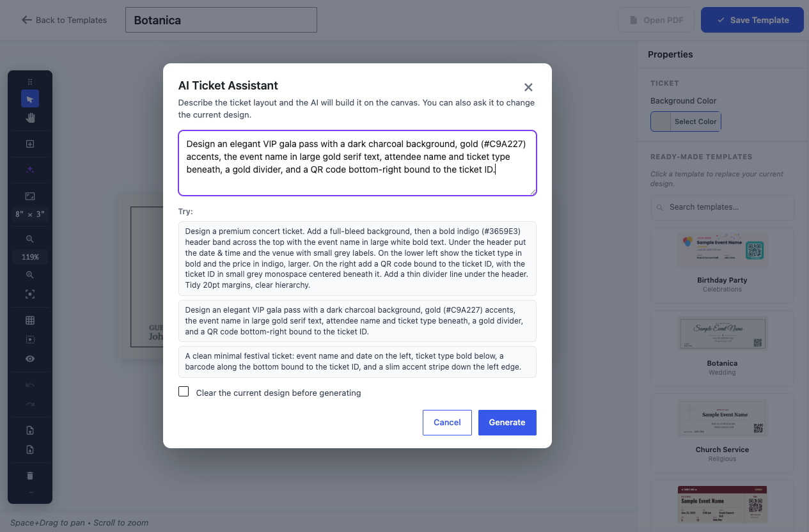
Task: Click the trash delete icon
Action: 29,476
